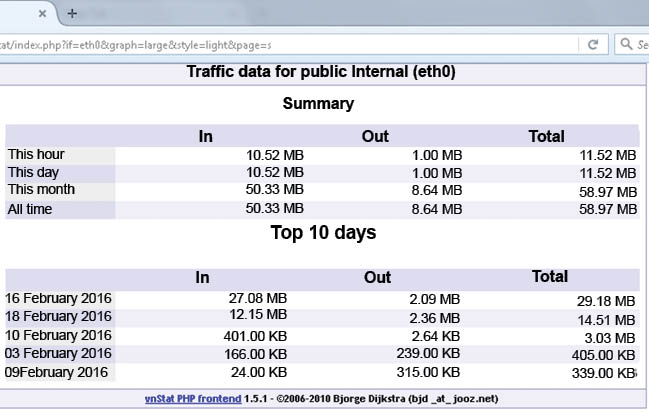The width and height of the screenshot is (649, 412).
Task: Click the 16 February 2016 date
Action: click(x=59, y=298)
